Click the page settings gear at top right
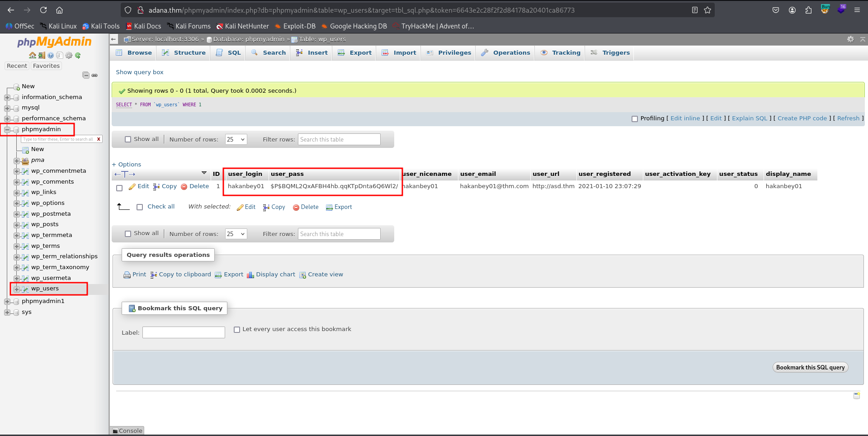This screenshot has height=436, width=868. pos(850,39)
